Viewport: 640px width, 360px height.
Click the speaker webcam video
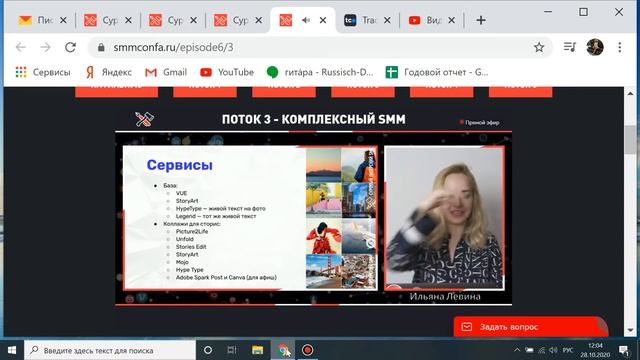(x=444, y=217)
